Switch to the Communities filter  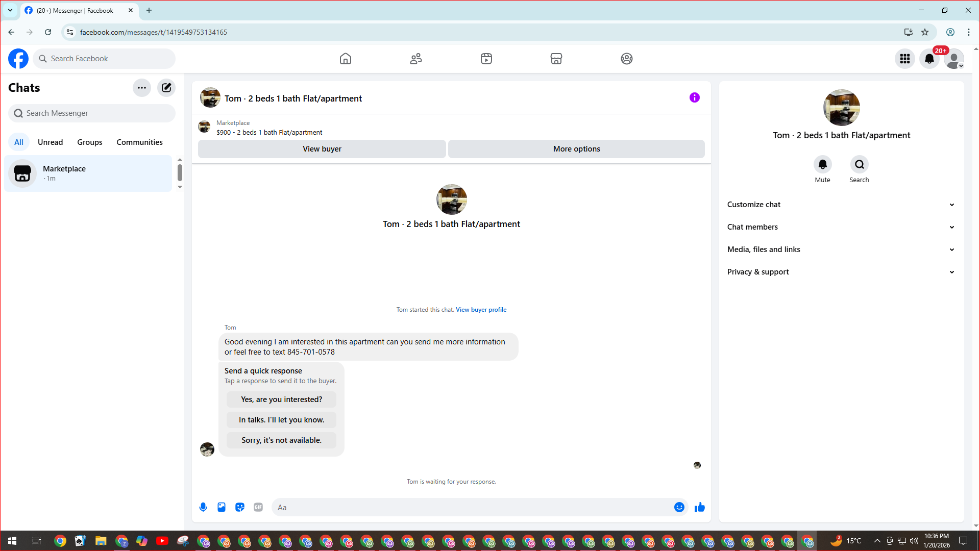[139, 142]
